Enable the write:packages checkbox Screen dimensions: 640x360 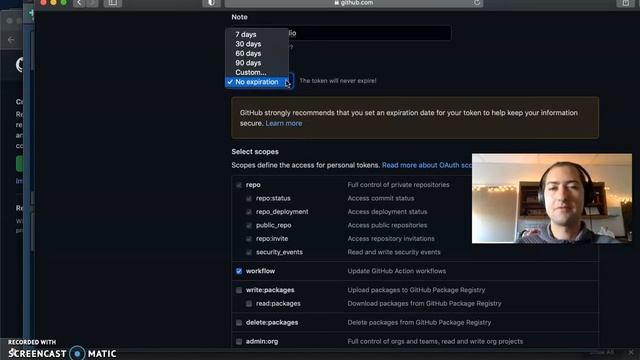coord(239,290)
